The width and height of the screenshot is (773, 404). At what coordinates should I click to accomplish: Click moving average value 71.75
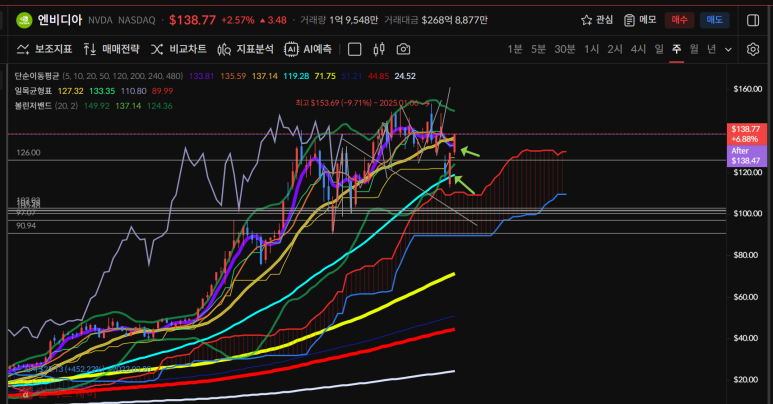click(x=325, y=76)
